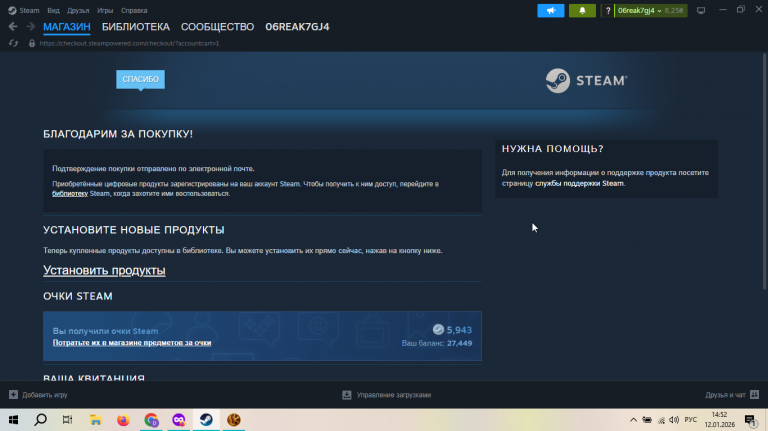Open the Игры menu
Image resolution: width=768 pixels, height=431 pixels.
coord(105,10)
